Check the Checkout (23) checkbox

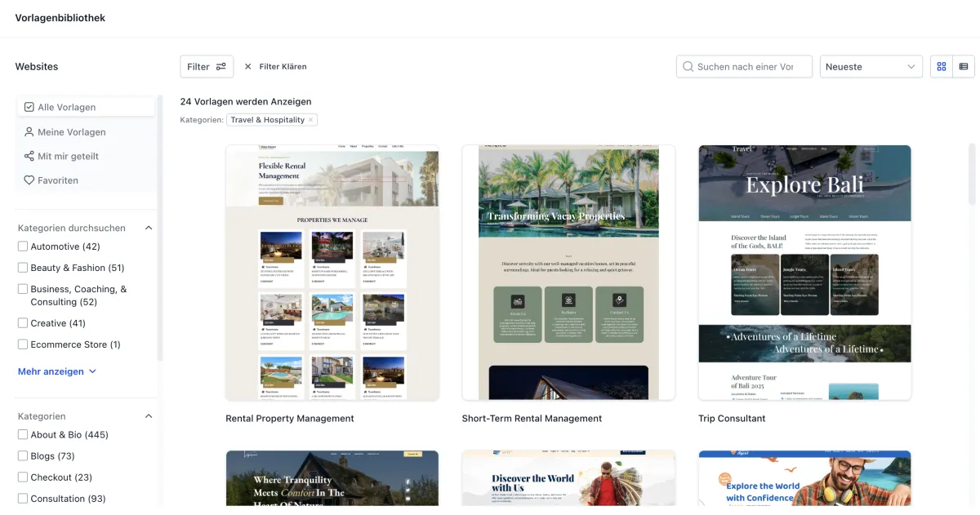23,477
